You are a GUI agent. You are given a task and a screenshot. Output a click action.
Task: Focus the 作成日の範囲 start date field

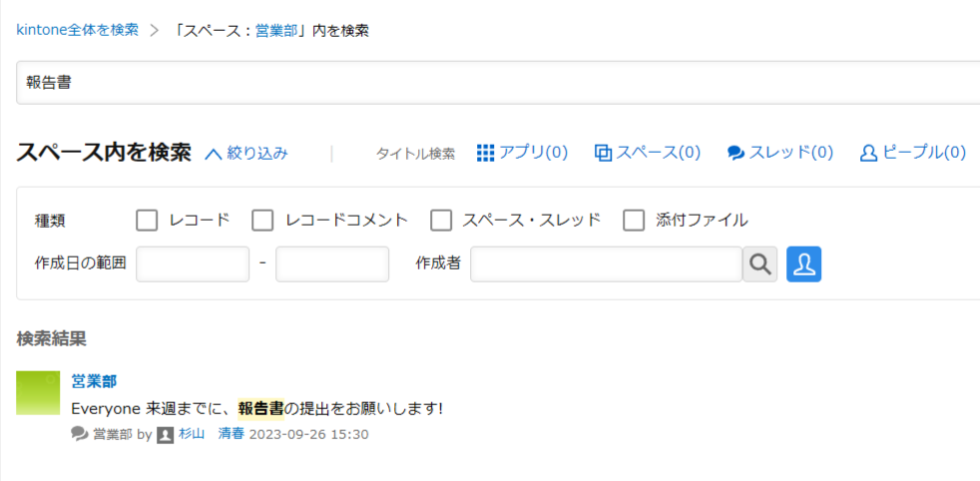point(193,264)
